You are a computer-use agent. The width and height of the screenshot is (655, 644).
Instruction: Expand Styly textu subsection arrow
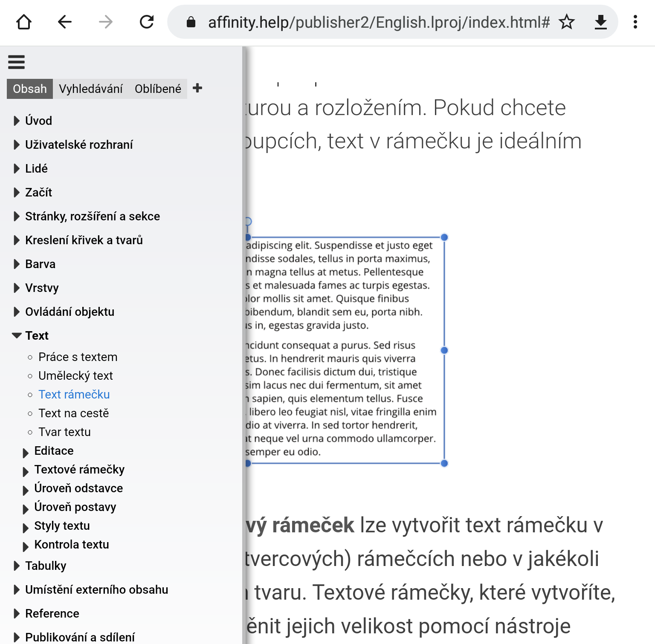[x=26, y=528]
